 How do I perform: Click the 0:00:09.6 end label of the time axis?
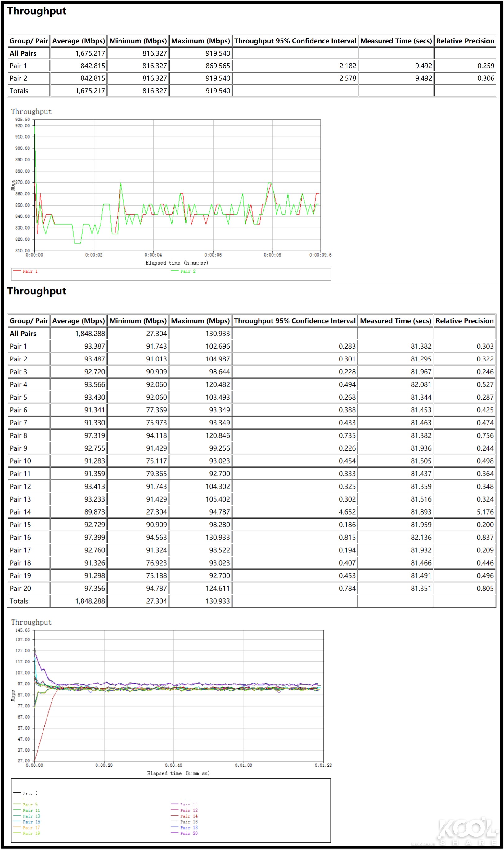tap(320, 255)
